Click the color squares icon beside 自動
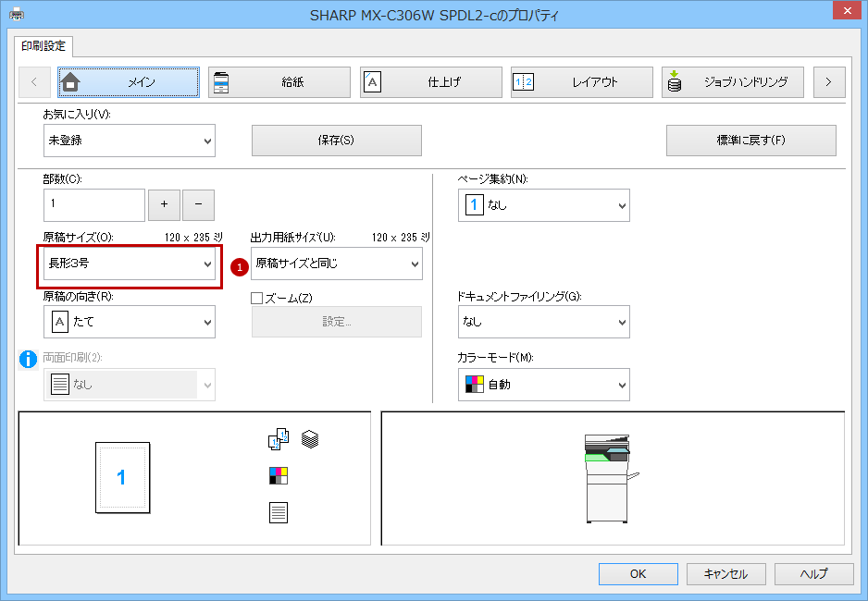 point(475,385)
